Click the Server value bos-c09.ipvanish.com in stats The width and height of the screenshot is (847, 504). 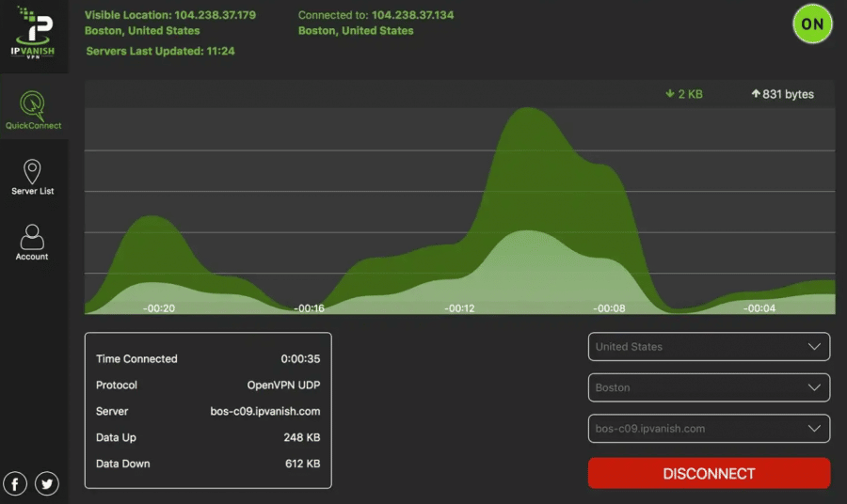(265, 411)
